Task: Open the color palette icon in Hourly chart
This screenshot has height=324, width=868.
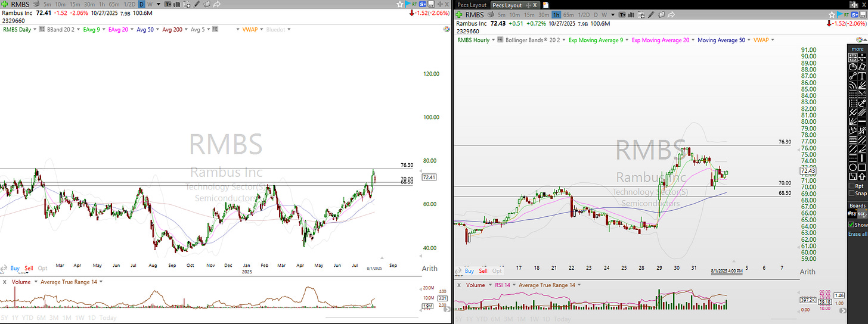Action: click(x=859, y=40)
